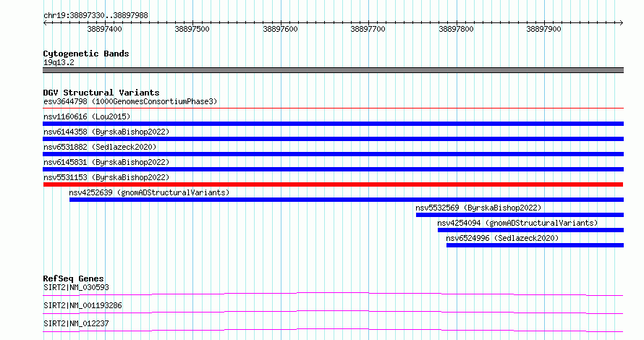The image size is (644, 340).
Task: Click the blue nsv1160616 variant bar
Action: 333,124
